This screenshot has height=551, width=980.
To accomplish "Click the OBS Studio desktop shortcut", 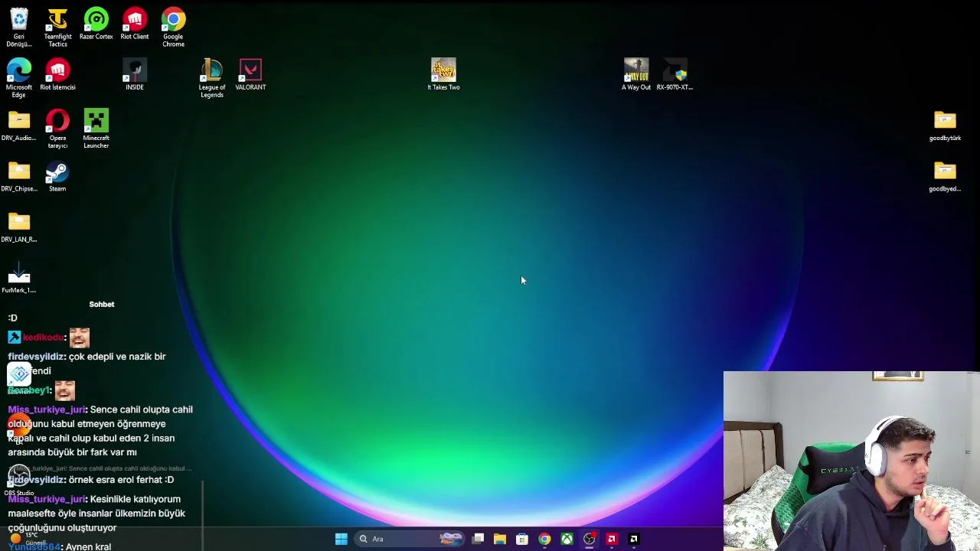I will click(19, 480).
